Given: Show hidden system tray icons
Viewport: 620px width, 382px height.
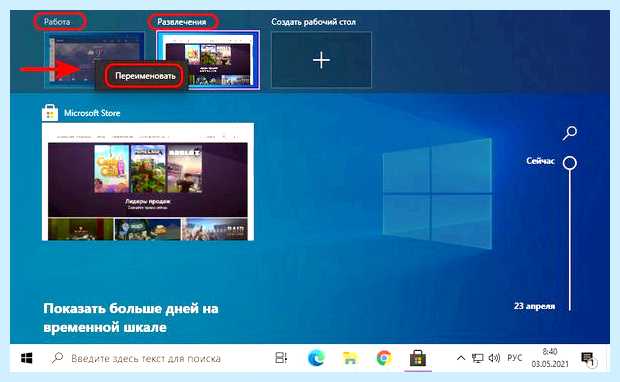Looking at the screenshot, I should [x=461, y=358].
